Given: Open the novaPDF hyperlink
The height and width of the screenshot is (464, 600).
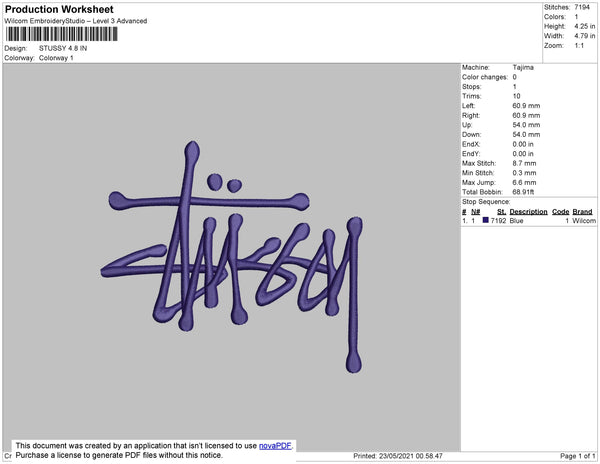Looking at the screenshot, I should [x=275, y=446].
